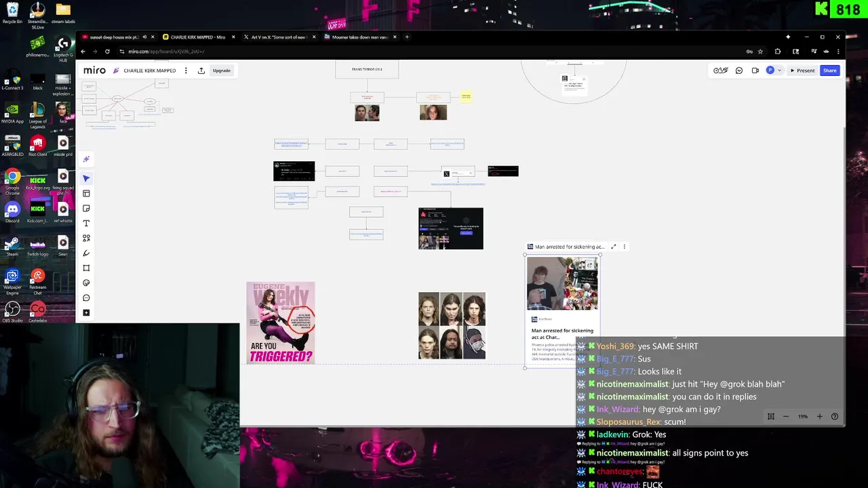
Task: Select the Man arrested news article card
Action: tap(562, 311)
